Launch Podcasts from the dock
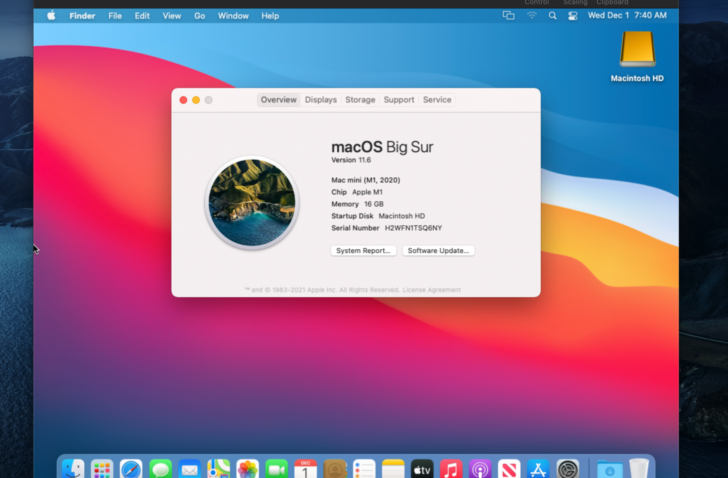This screenshot has width=728, height=478. click(x=480, y=469)
